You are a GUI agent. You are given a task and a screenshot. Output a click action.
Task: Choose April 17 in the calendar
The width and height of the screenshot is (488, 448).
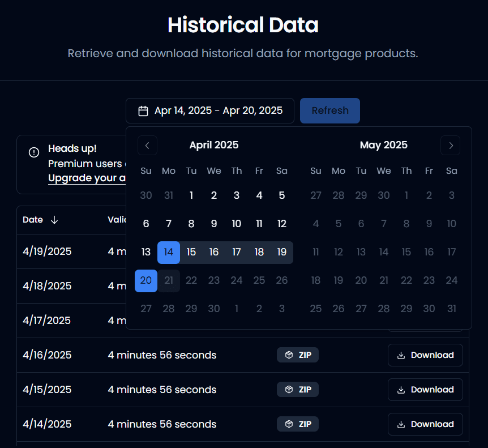point(237,252)
